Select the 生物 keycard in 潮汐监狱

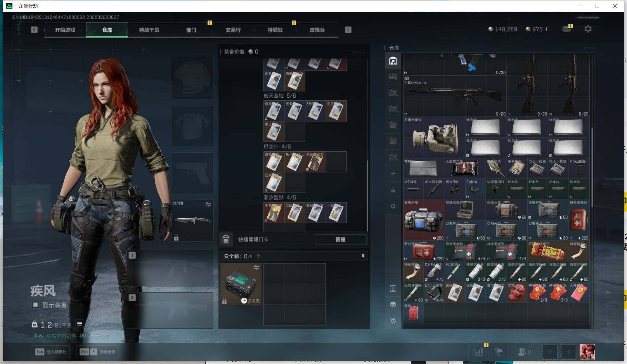coord(274,212)
